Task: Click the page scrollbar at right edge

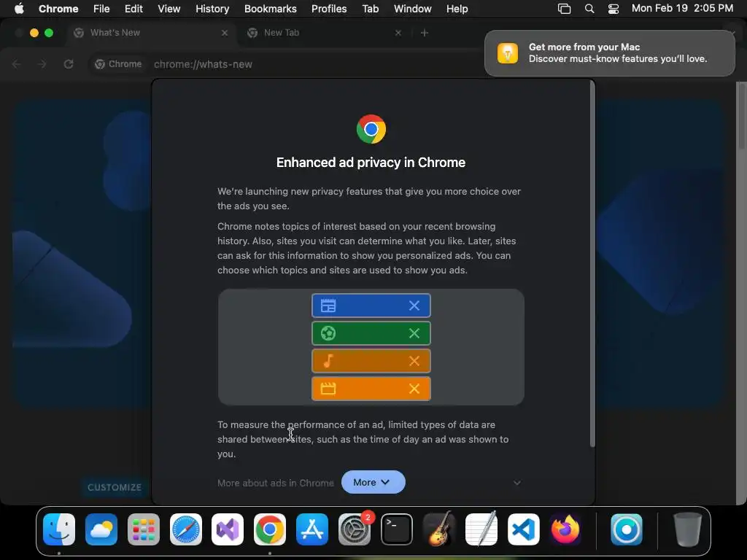Action: coord(741,117)
